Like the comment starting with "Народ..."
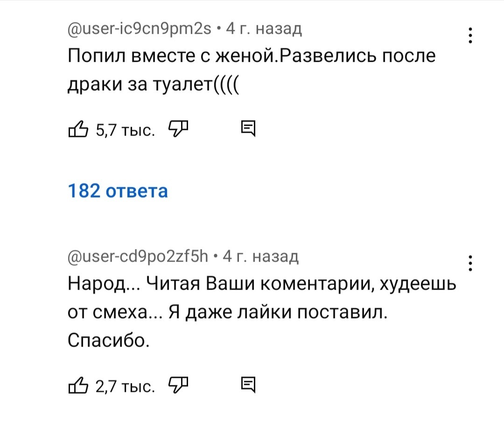This screenshot has height=425, width=504. tap(78, 385)
